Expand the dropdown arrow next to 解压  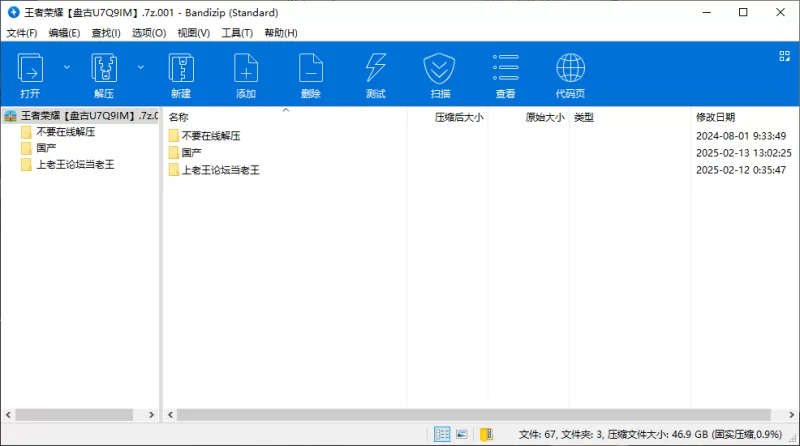[x=140, y=67]
